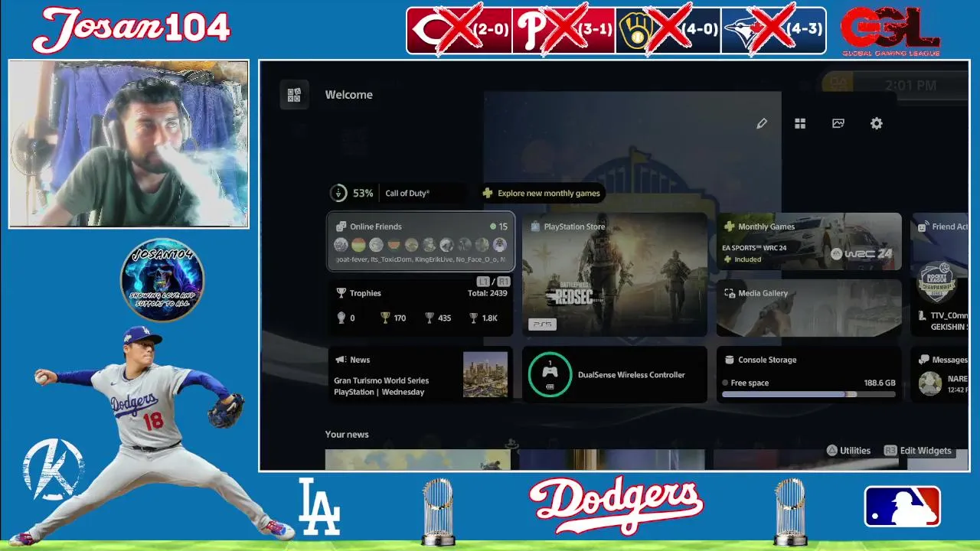Image resolution: width=980 pixels, height=551 pixels.
Task: Open the Settings gear icon
Action: 877,123
